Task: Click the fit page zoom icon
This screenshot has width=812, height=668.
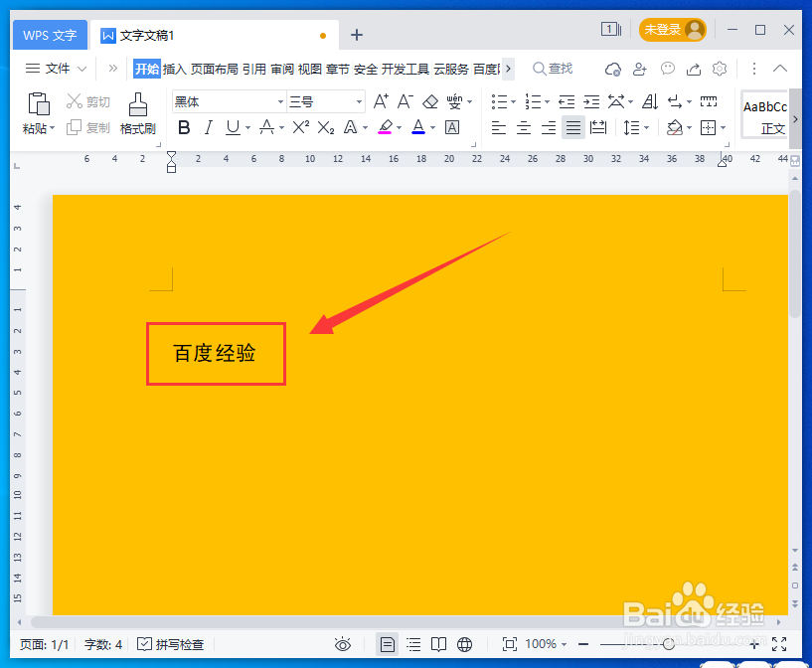Action: tap(510, 644)
